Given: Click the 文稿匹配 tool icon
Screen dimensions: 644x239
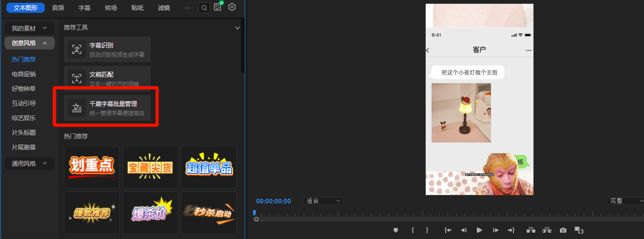Looking at the screenshot, I should 77,79.
